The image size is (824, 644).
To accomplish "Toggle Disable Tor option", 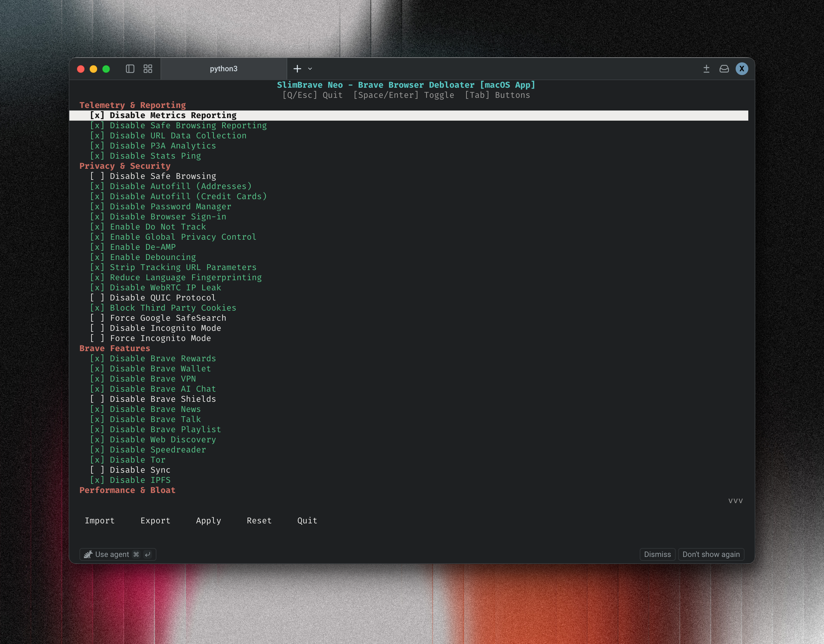I will point(128,460).
